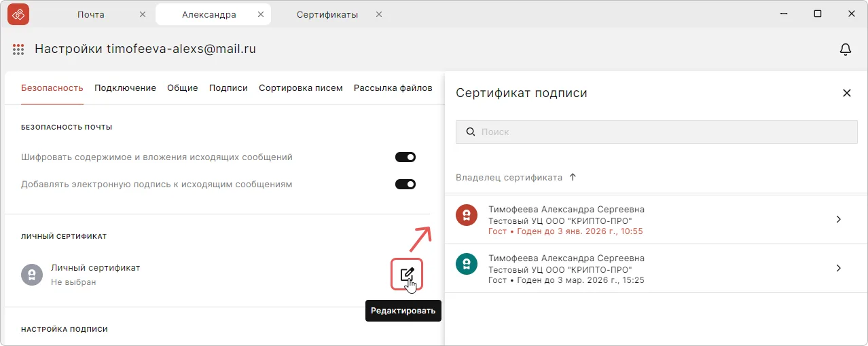Viewport: 868px width, 346px height.
Task: Close the Сертификат подписи panel
Action: click(847, 93)
